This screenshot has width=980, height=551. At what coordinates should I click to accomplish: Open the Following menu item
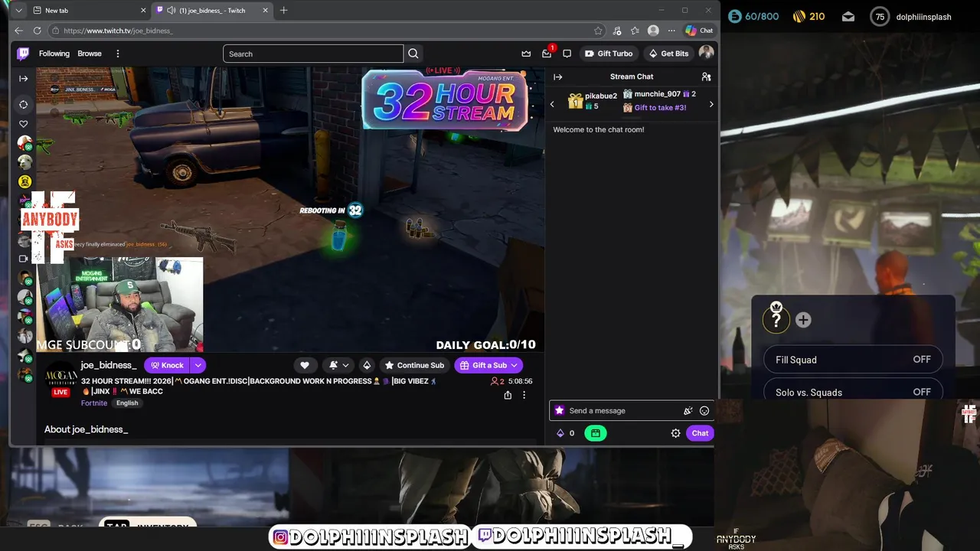click(54, 54)
